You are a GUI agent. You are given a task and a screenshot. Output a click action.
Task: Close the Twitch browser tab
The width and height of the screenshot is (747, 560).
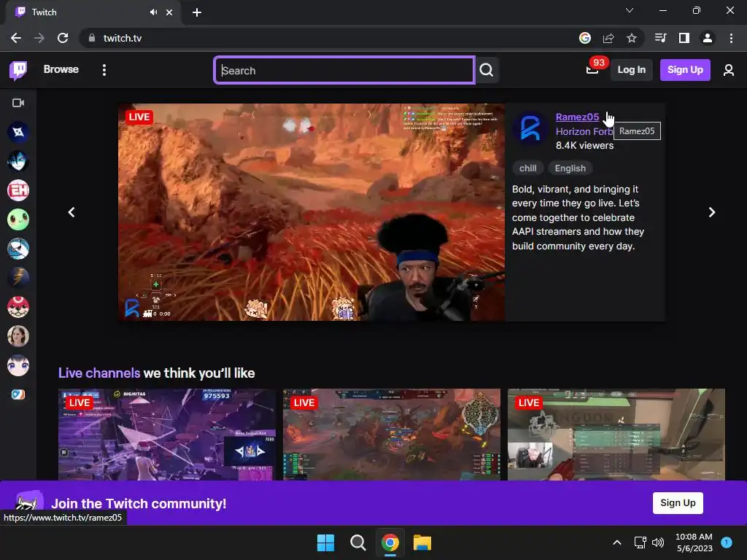click(x=169, y=12)
